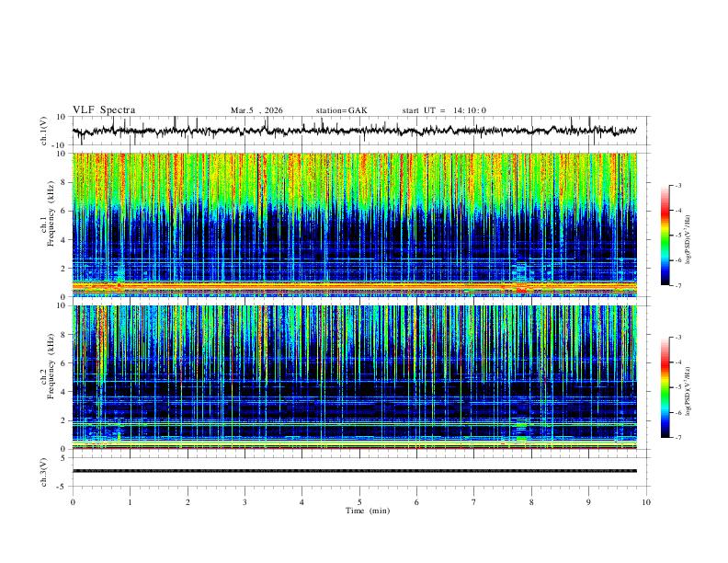The image size is (728, 563).
Task: Click the '-7' tick on ch.2 color bar
Action: 677,438
